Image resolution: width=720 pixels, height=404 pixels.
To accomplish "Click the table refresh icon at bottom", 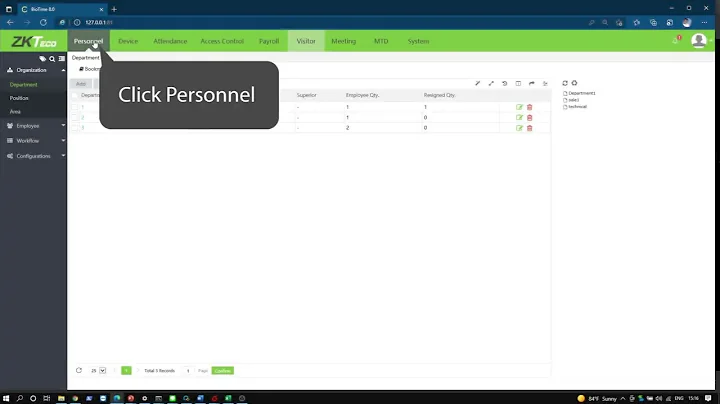I will (x=79, y=370).
